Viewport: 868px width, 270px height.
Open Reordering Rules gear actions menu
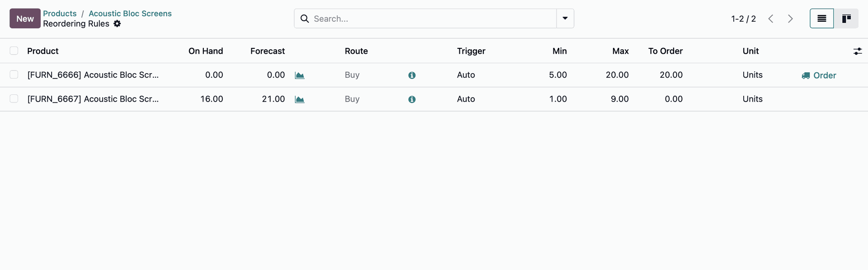pos(117,24)
